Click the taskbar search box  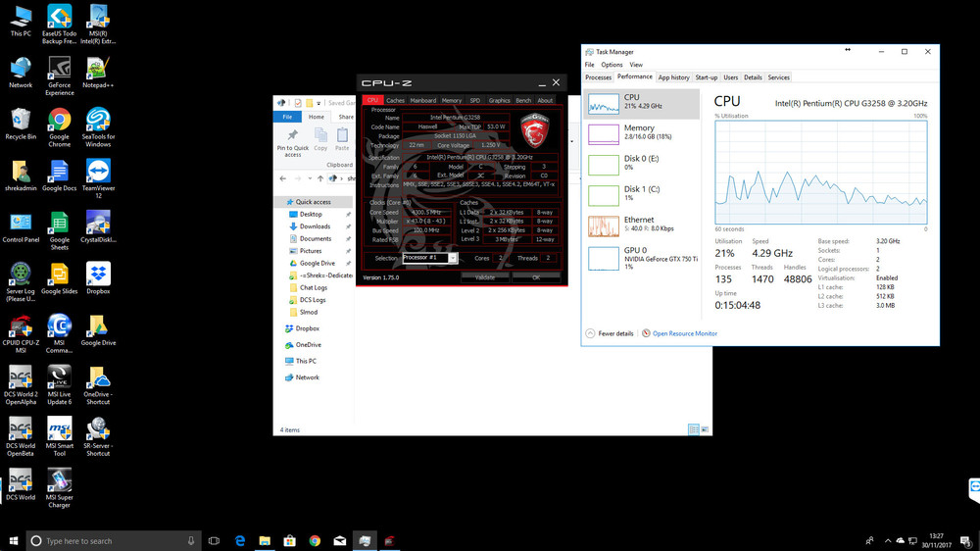(x=114, y=541)
